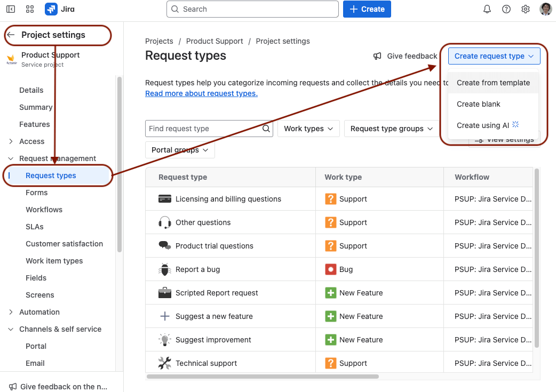Open the Request type groups dropdown
The image size is (556, 392).
(392, 129)
